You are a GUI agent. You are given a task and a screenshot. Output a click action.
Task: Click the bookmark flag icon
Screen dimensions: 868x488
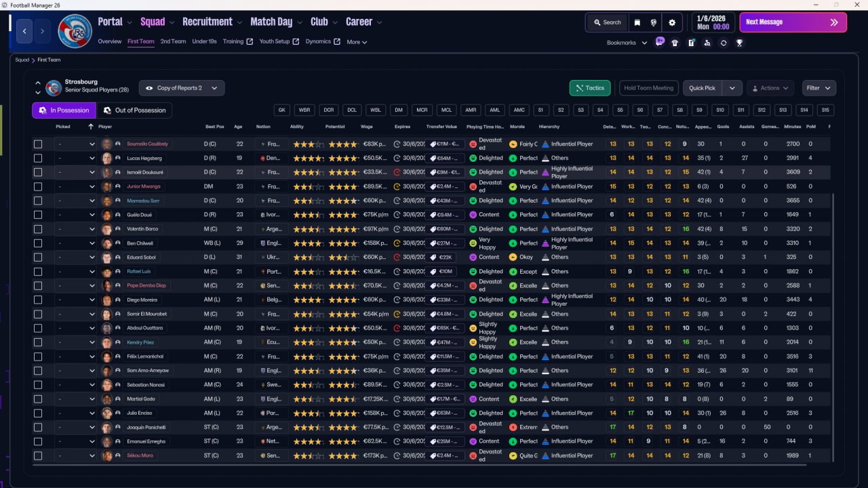(637, 22)
